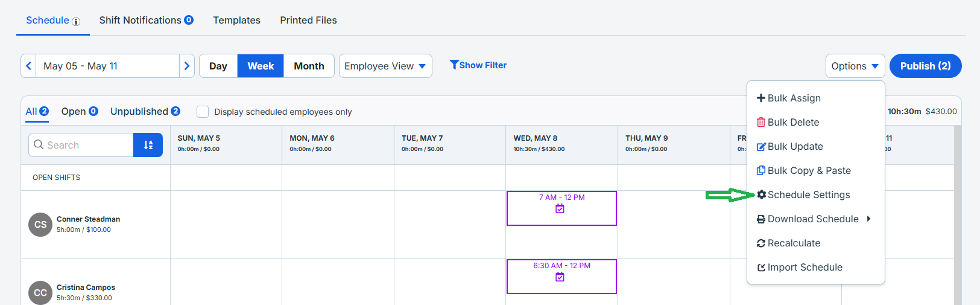
Task: Click the search magnifier icon
Action: click(x=39, y=145)
